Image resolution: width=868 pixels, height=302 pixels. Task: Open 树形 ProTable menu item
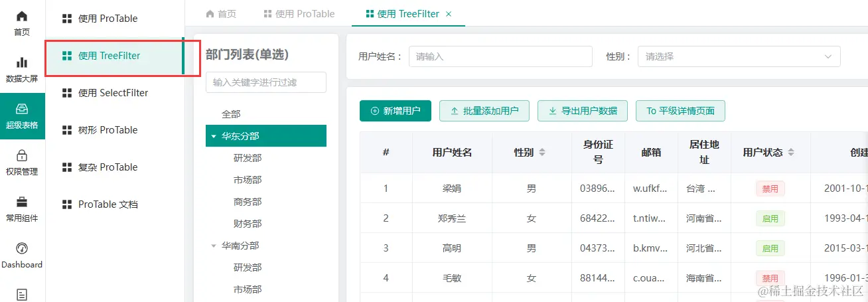[x=115, y=130]
